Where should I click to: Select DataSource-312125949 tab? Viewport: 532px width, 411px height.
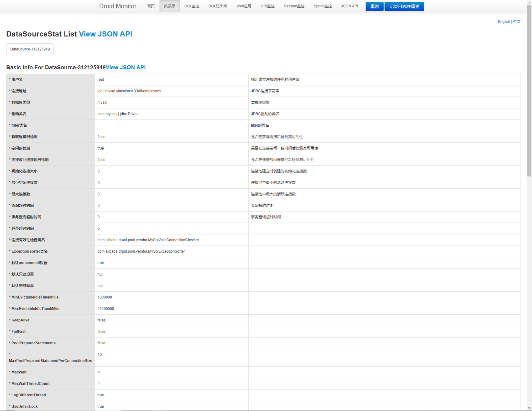[x=30, y=49]
